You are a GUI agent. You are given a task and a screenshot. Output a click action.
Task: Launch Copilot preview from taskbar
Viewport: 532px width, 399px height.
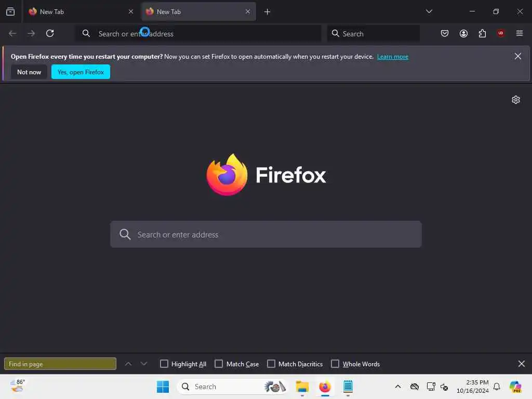pyautogui.click(x=515, y=387)
